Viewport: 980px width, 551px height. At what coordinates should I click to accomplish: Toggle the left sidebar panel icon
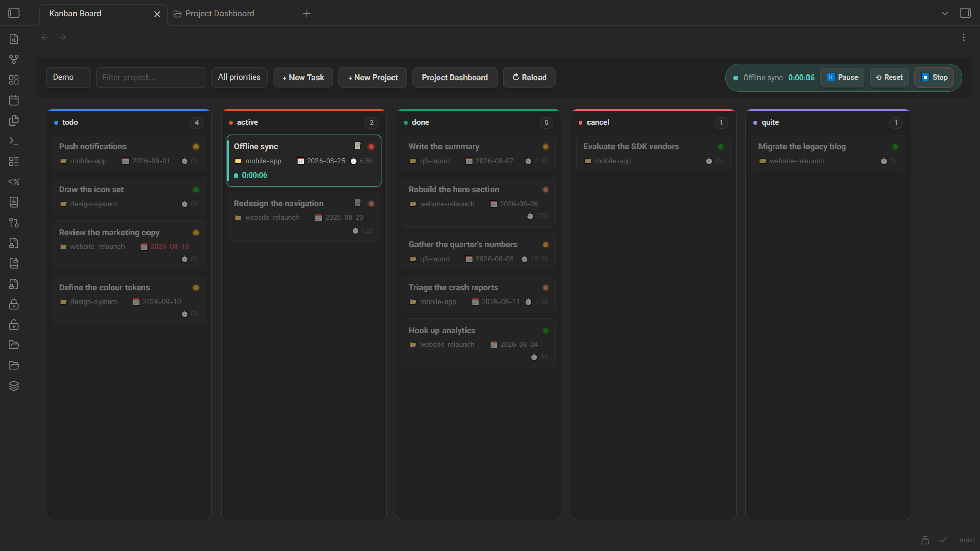pos(14,13)
